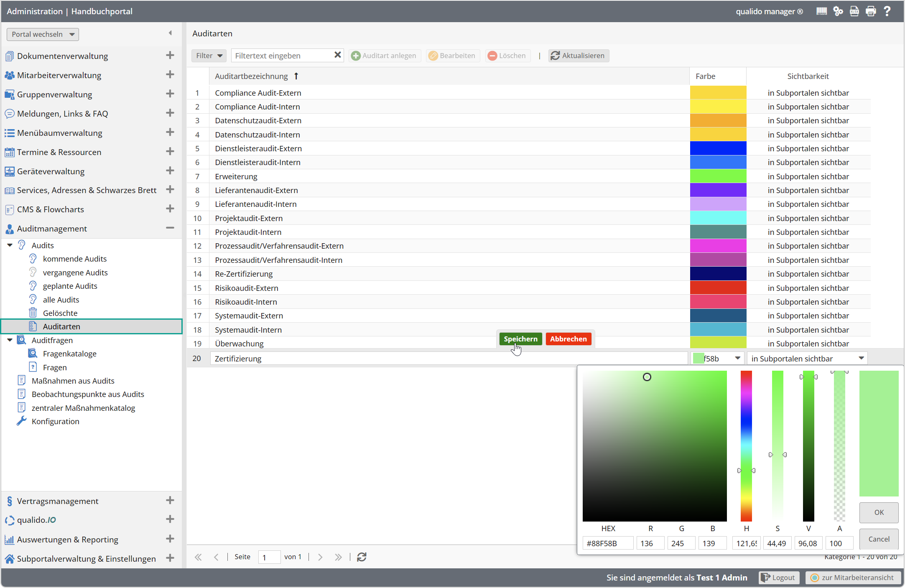
Task: Select the Compliance Audit-Extern row
Action: tap(529, 93)
